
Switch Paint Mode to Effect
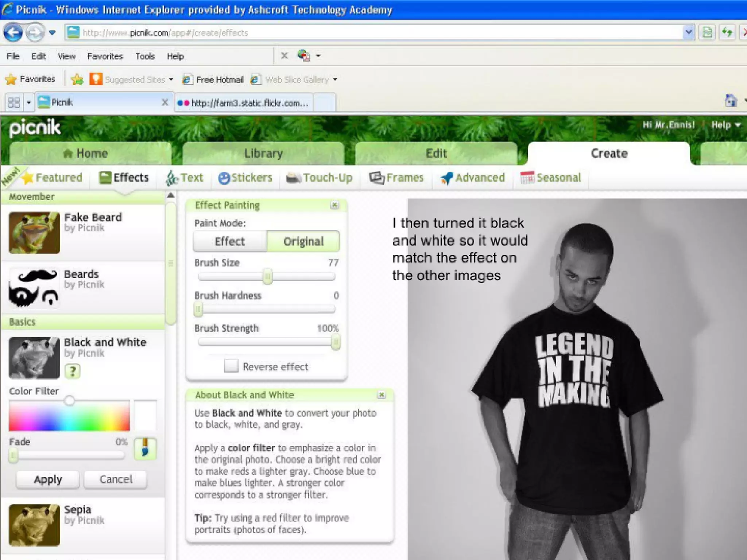coord(230,241)
